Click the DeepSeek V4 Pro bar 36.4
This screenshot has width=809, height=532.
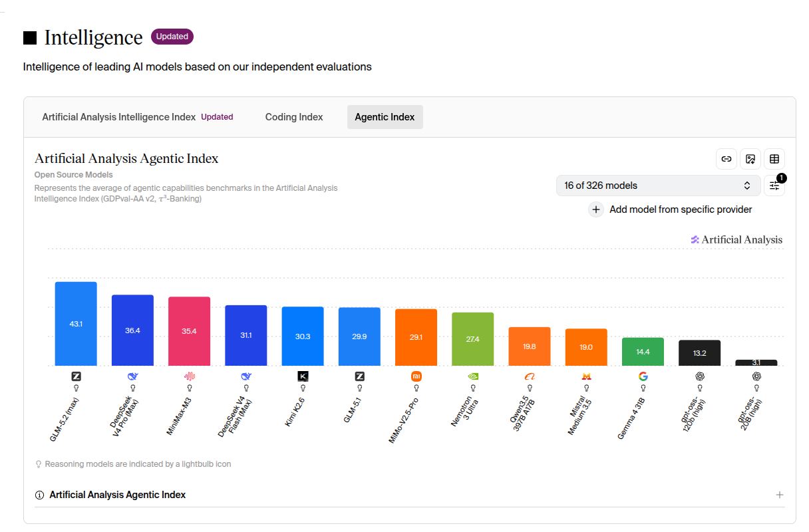132,331
